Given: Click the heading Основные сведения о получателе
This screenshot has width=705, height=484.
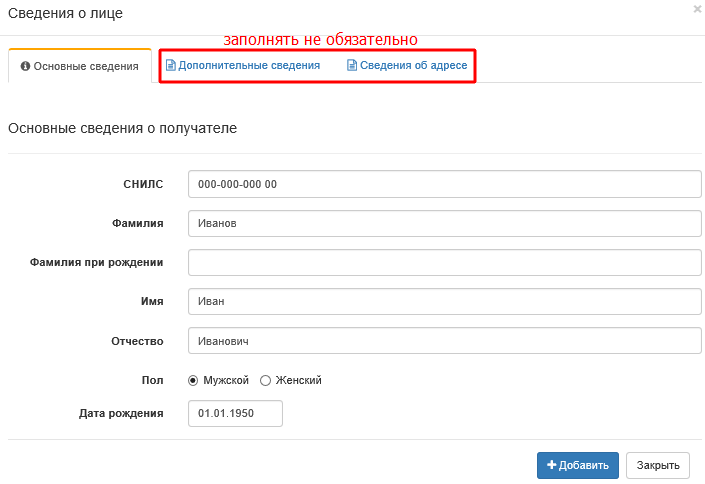Looking at the screenshot, I should (x=122, y=129).
